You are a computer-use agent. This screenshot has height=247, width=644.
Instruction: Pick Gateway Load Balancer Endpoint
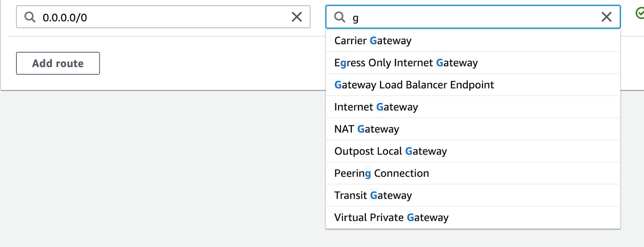click(x=414, y=85)
